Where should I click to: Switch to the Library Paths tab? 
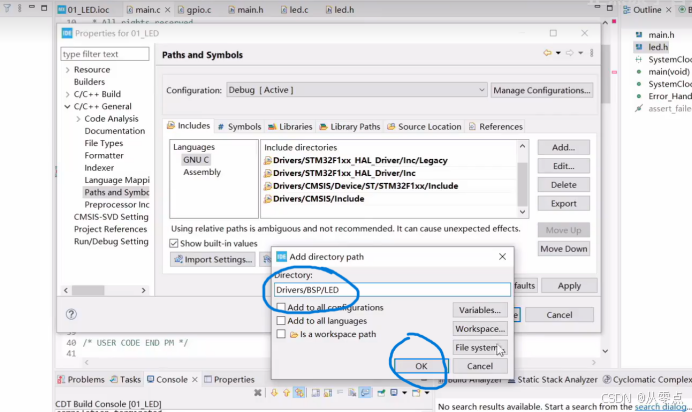(350, 127)
